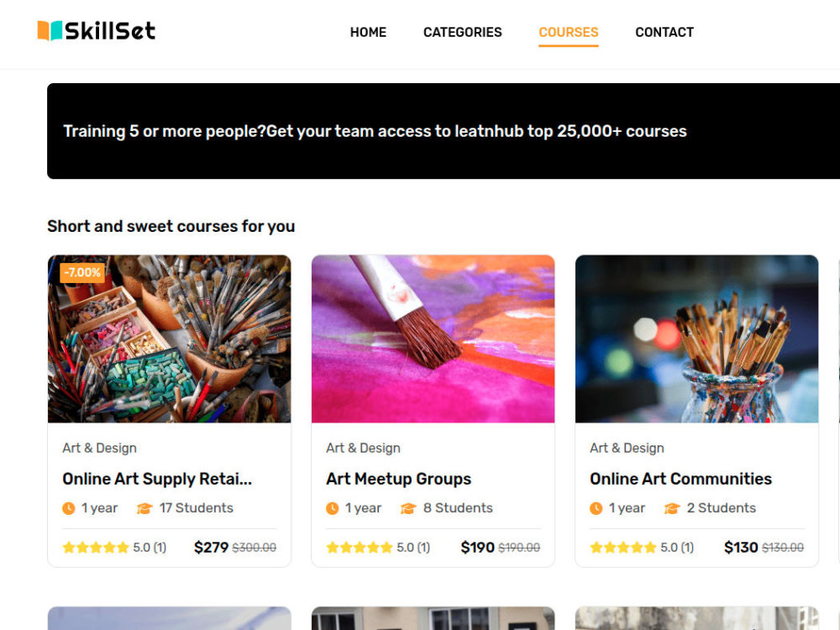Open the CONTACT page link
The image size is (840, 630).
tap(664, 32)
